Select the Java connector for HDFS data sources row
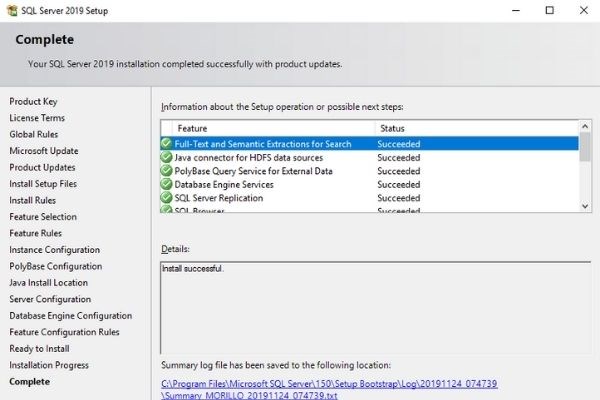 [x=370, y=157]
